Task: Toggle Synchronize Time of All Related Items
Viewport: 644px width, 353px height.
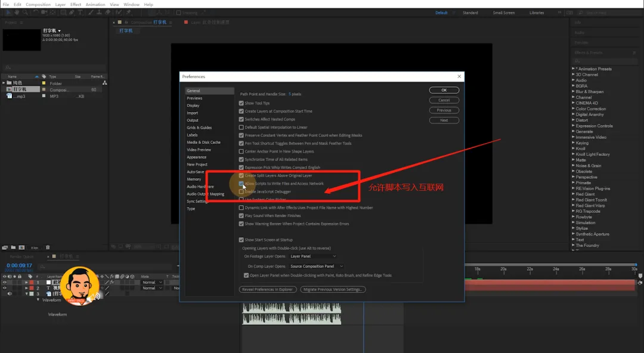Action: 241,159
